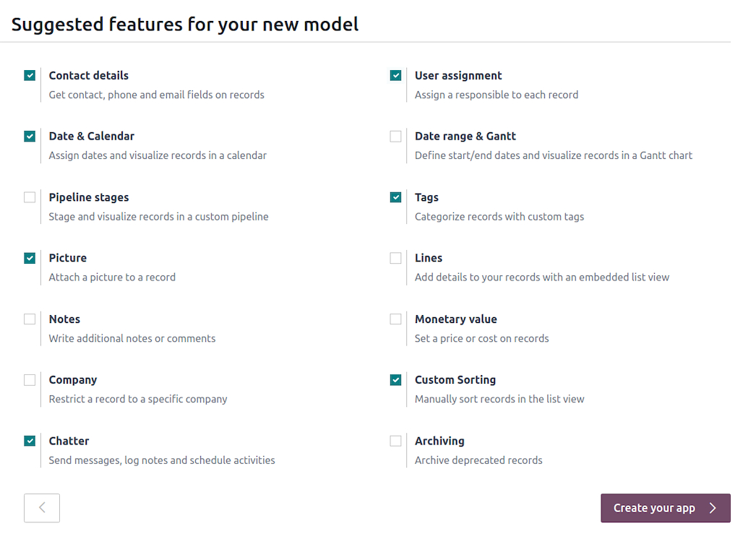Uncheck the Tags feature

point(396,197)
